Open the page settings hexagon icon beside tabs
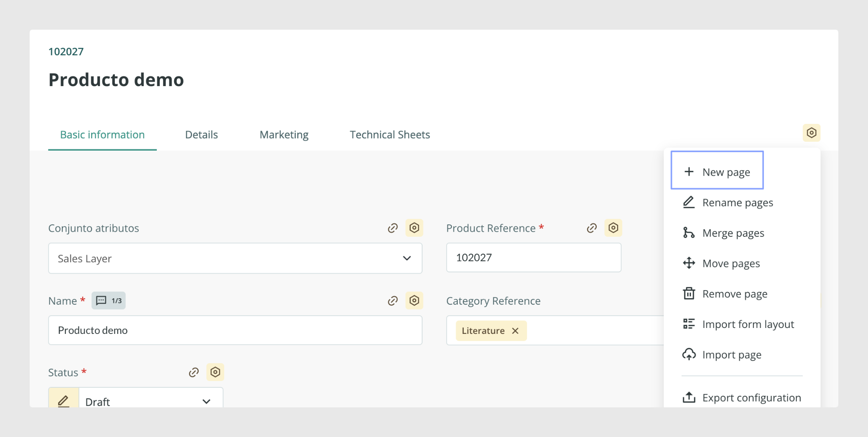The width and height of the screenshot is (868, 437). point(811,133)
